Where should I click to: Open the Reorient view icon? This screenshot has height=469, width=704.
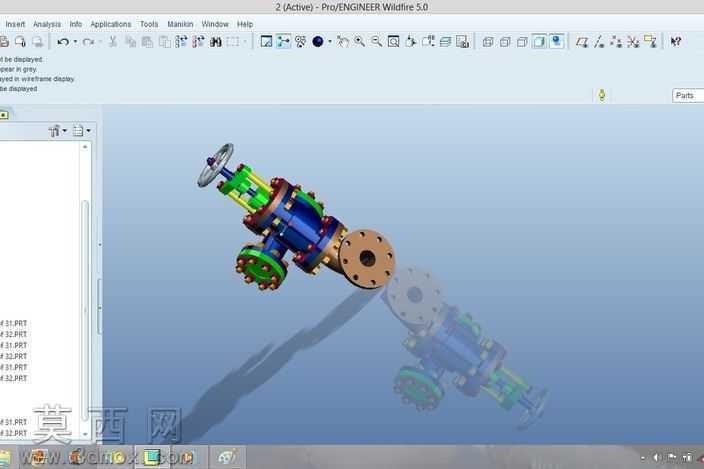pyautogui.click(x=410, y=42)
